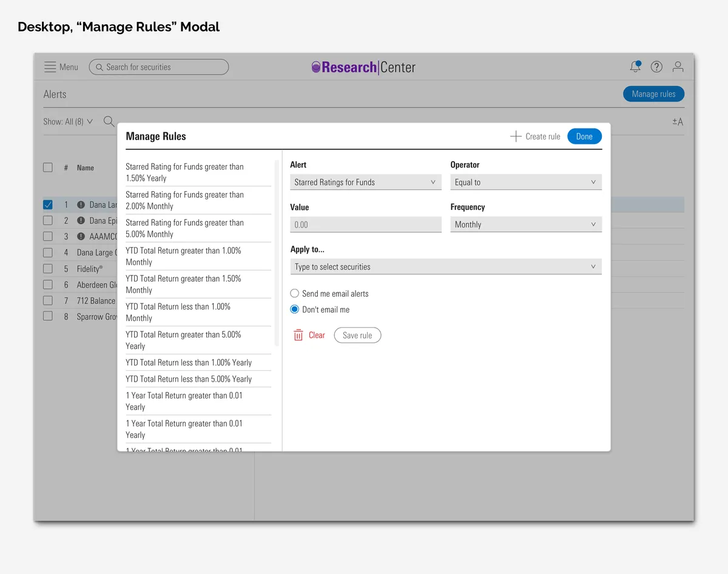Click the magnifier icon beside Show: All
This screenshot has height=574, width=728.
coord(109,121)
